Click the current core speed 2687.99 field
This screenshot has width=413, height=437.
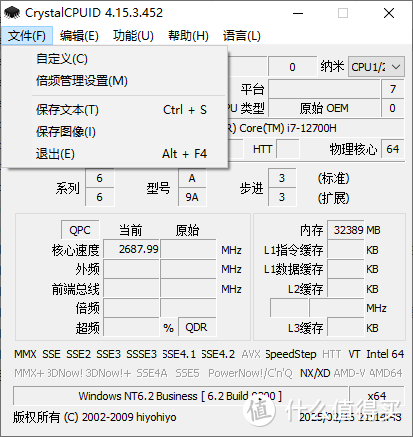131,249
